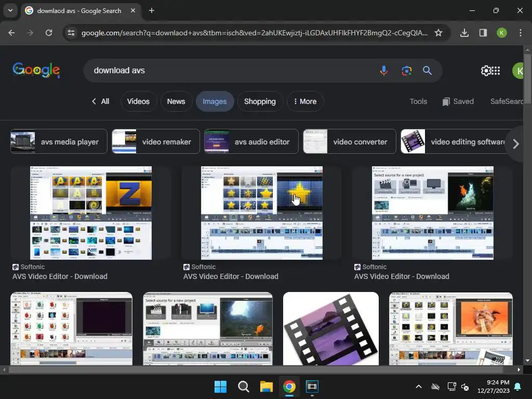532x399 pixels.
Task: Reload the current page
Action: [x=49, y=33]
